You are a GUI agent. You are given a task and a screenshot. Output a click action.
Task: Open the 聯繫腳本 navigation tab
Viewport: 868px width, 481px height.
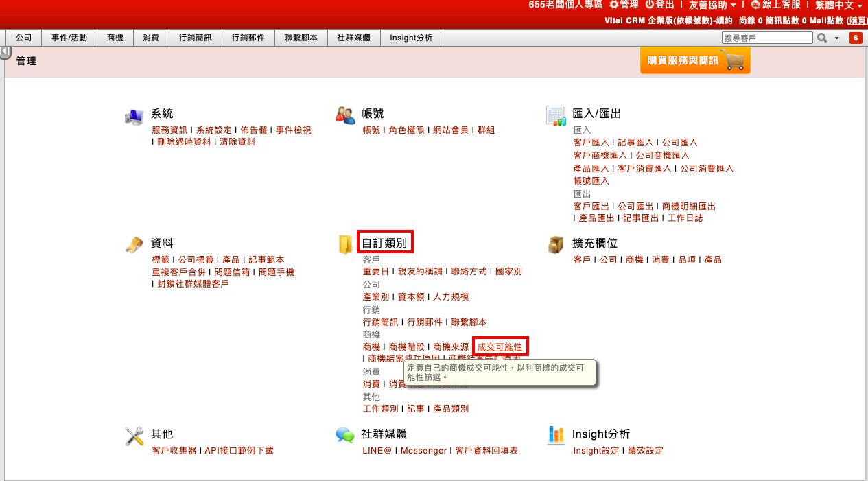301,38
